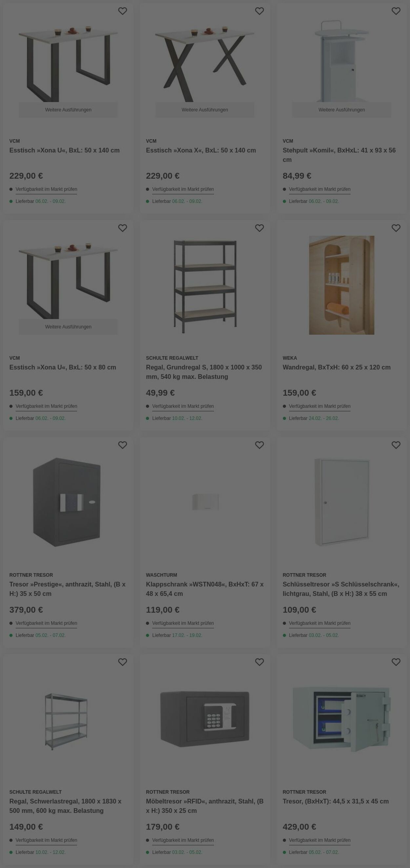Show more variants of Xona U 80 cm

[x=68, y=327]
